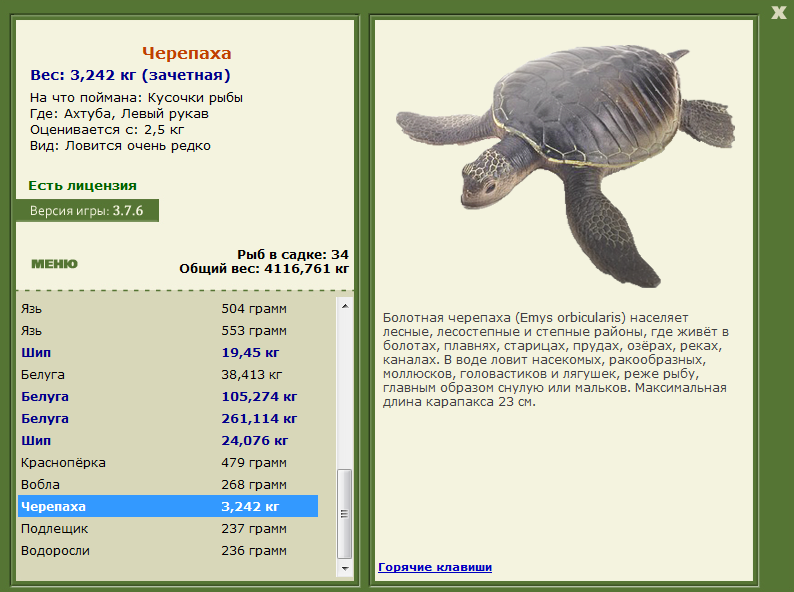Click the orange Черепаха title
The width and height of the screenshot is (794, 592).
[187, 53]
